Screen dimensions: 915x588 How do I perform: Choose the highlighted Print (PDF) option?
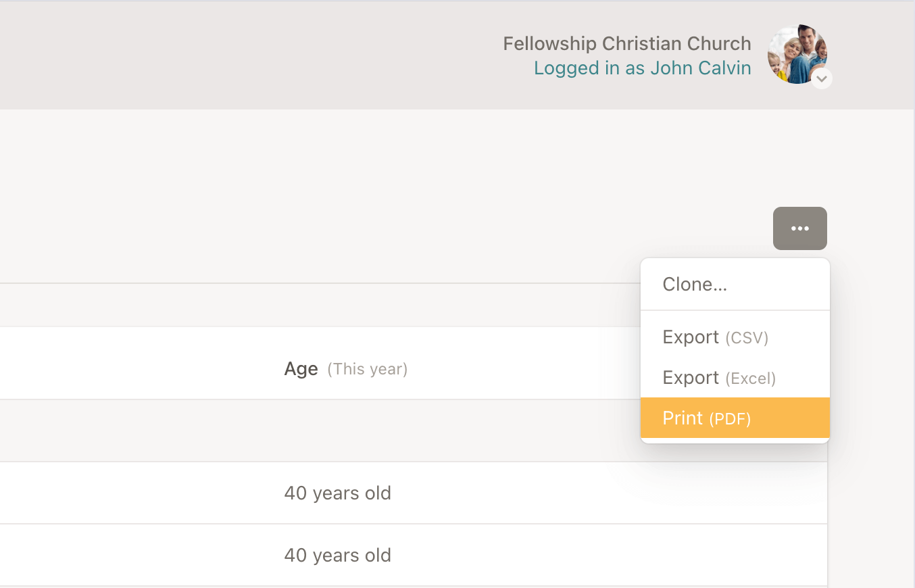[x=706, y=418]
